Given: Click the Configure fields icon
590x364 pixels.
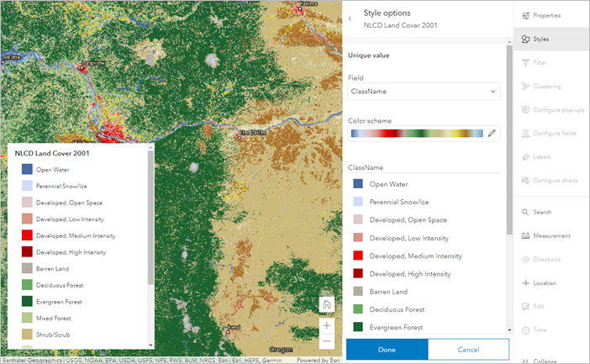Looking at the screenshot, I should (x=525, y=134).
